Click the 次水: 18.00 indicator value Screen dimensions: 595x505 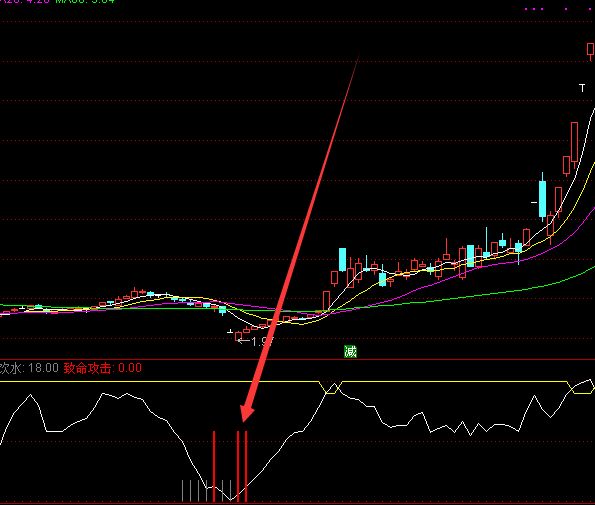(29, 368)
